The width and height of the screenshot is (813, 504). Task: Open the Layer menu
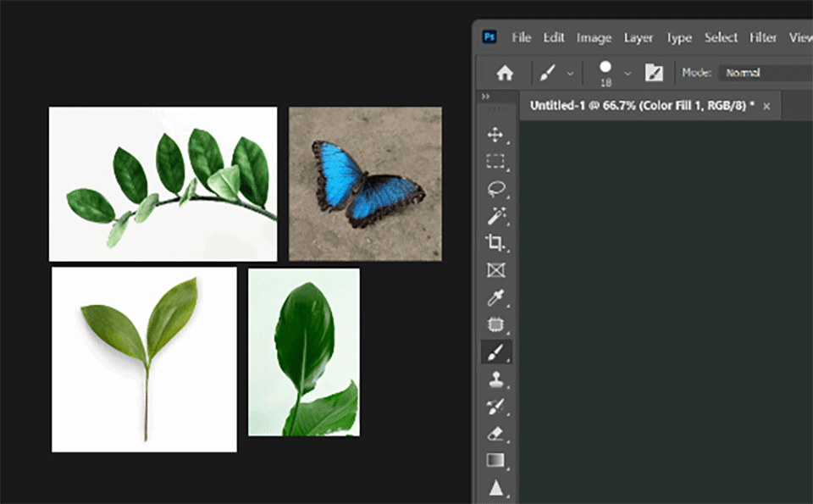pos(639,37)
